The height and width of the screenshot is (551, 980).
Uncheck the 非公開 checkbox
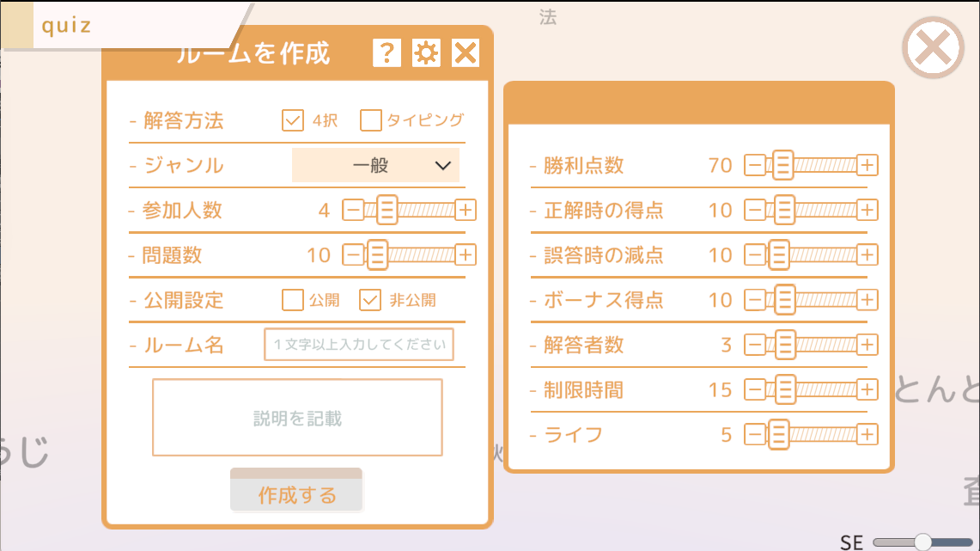coord(370,300)
